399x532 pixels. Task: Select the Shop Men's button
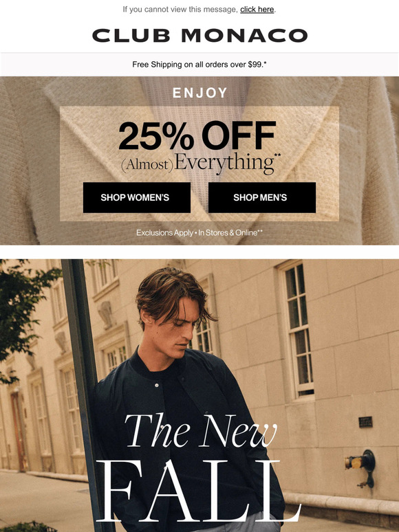[262, 197]
